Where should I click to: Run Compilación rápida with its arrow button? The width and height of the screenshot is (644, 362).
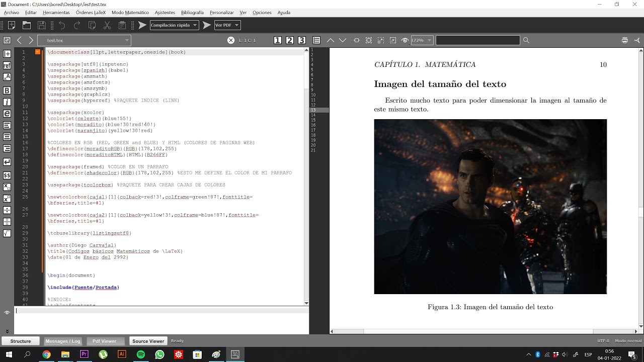pos(142,25)
